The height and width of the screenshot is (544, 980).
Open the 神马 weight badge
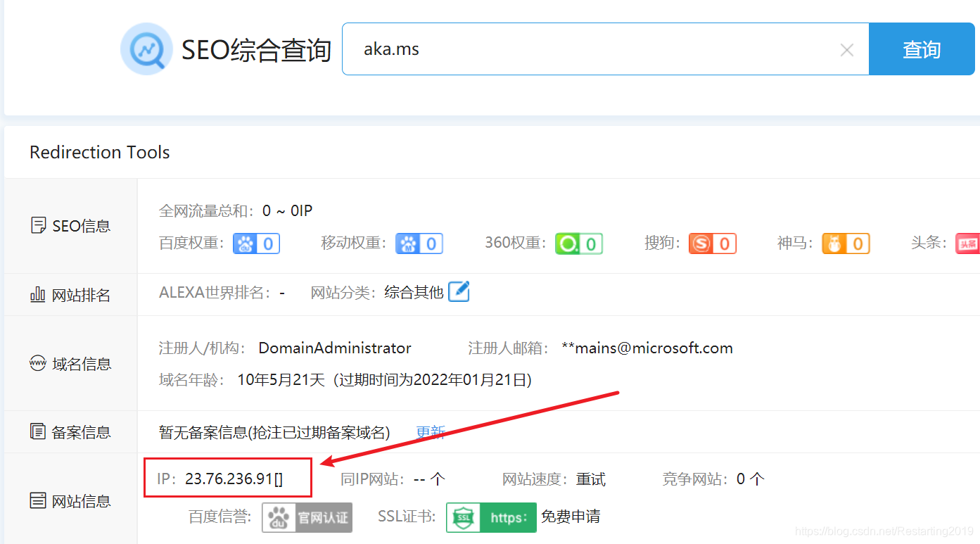846,243
